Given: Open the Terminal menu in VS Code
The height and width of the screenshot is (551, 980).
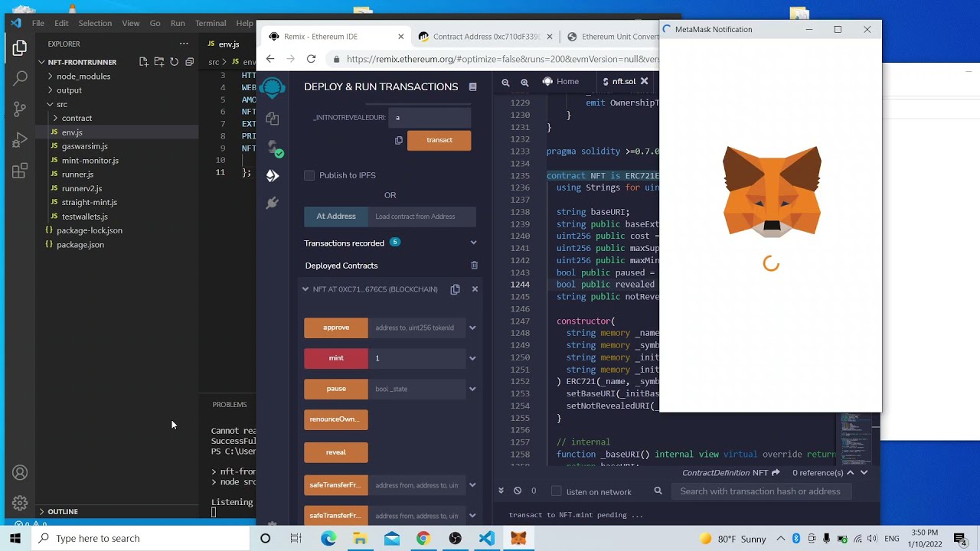Looking at the screenshot, I should click(211, 23).
